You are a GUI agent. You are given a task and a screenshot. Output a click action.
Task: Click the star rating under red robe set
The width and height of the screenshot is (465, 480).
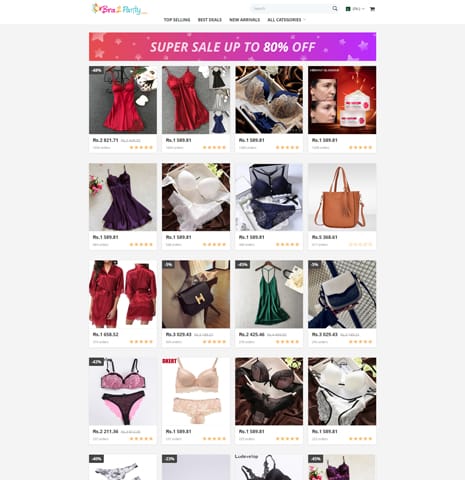[x=141, y=342]
